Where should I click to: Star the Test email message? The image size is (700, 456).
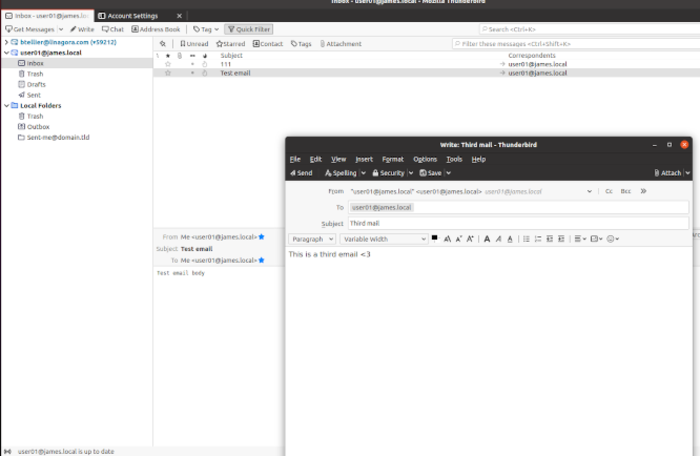pyautogui.click(x=168, y=73)
